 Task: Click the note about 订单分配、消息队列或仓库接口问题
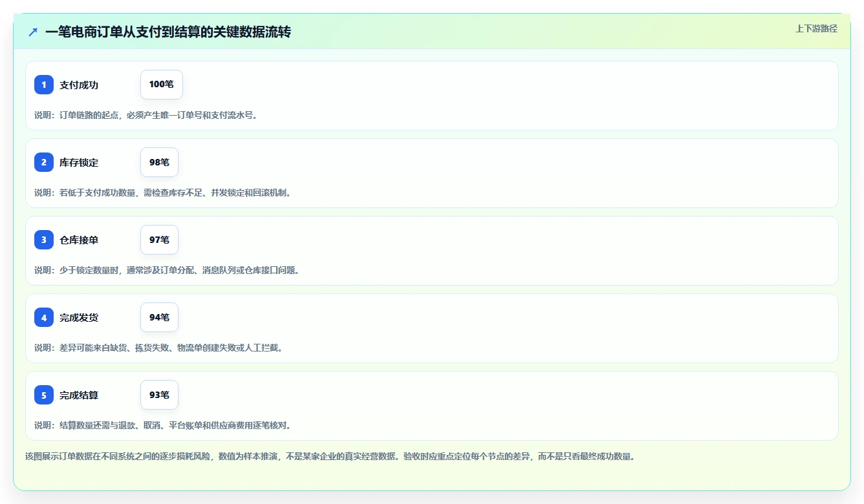(167, 270)
